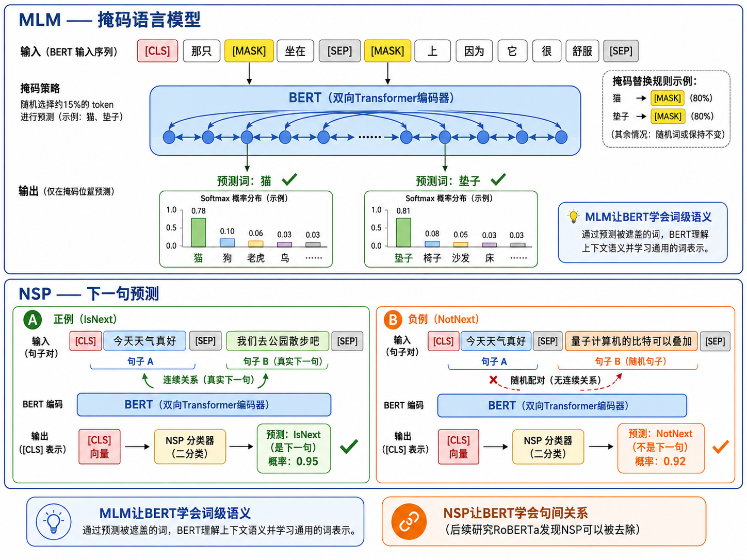Click the yellow 0.06 bar for 老虎

point(256,244)
